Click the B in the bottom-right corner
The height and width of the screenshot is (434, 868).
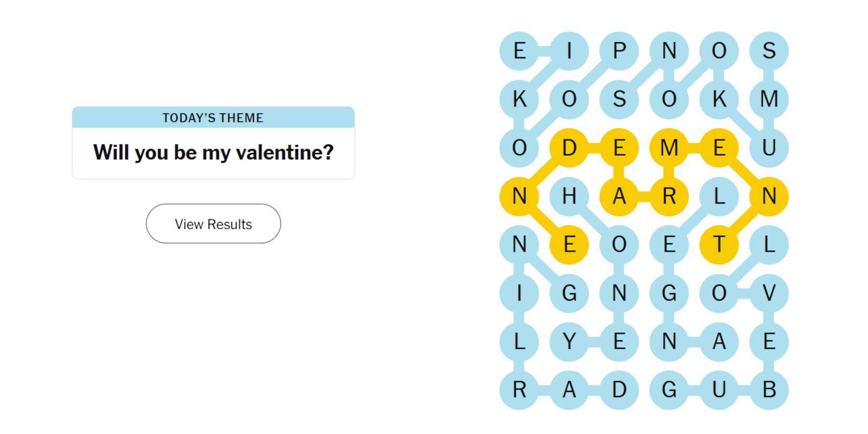tap(769, 390)
